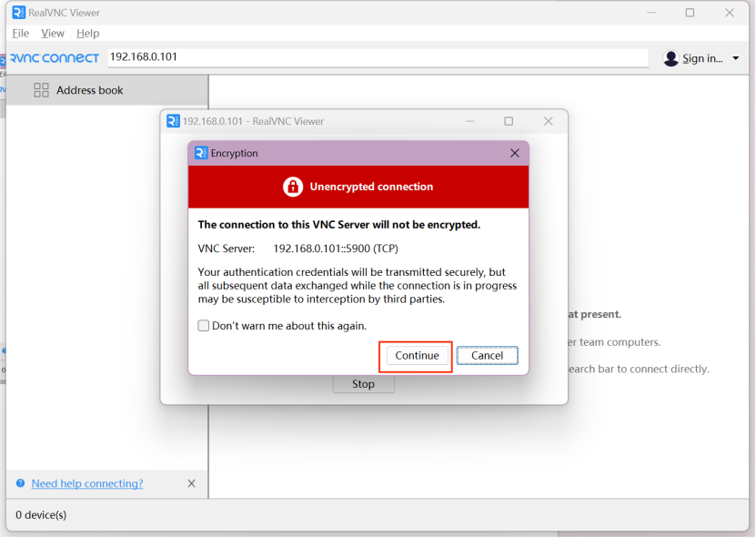Dismiss the help connecting banner
The width and height of the screenshot is (756, 538).
click(x=191, y=483)
